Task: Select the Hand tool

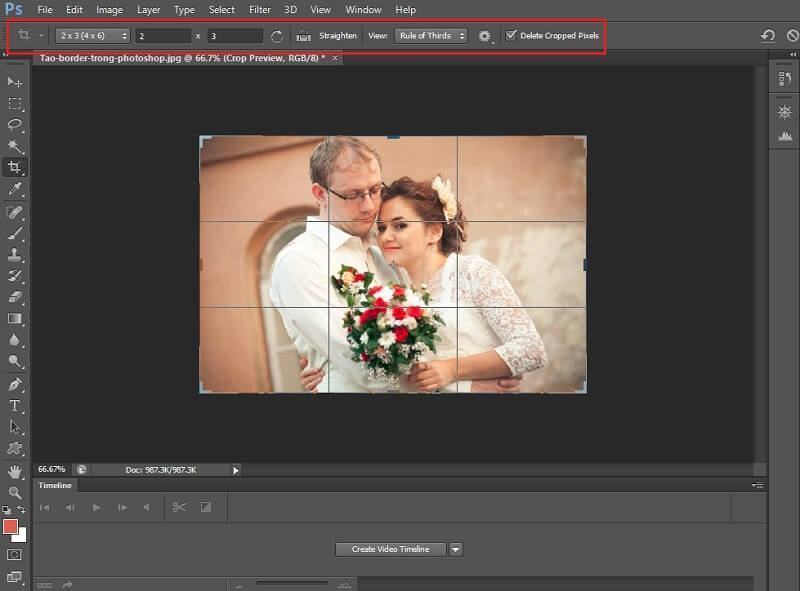Action: [x=15, y=471]
